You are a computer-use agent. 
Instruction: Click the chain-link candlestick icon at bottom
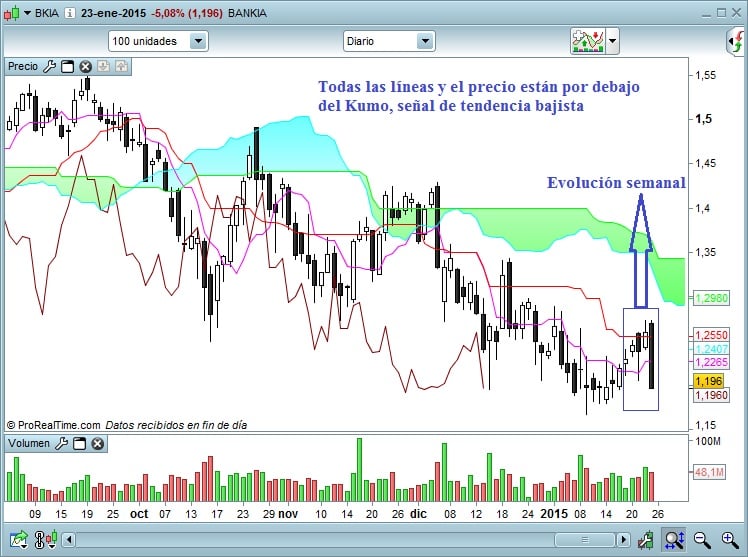[46, 539]
